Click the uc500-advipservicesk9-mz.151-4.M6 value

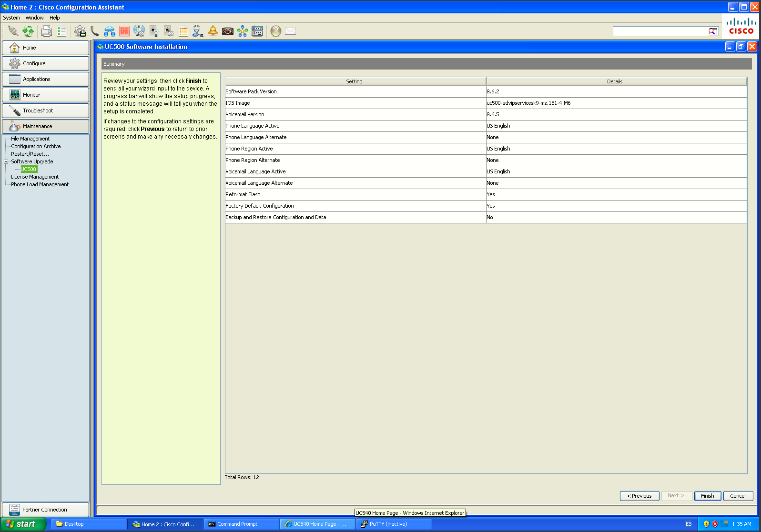pyautogui.click(x=528, y=103)
